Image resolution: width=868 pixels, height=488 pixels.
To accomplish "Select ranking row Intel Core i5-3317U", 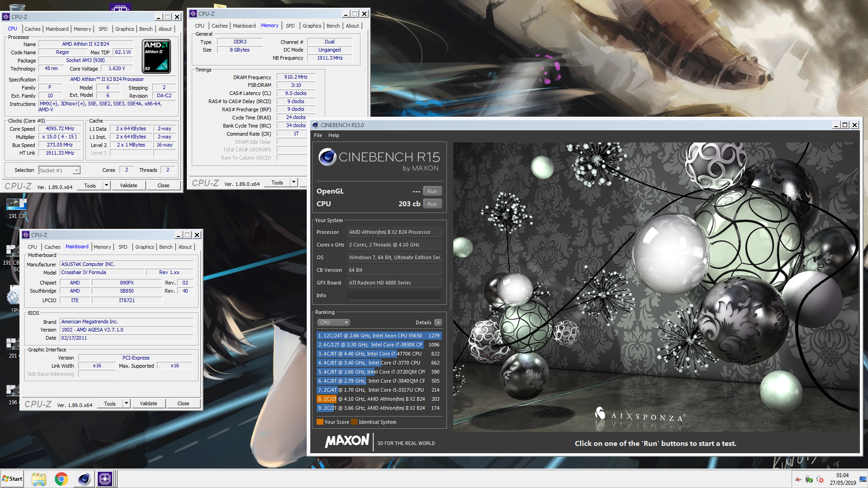I will [379, 390].
